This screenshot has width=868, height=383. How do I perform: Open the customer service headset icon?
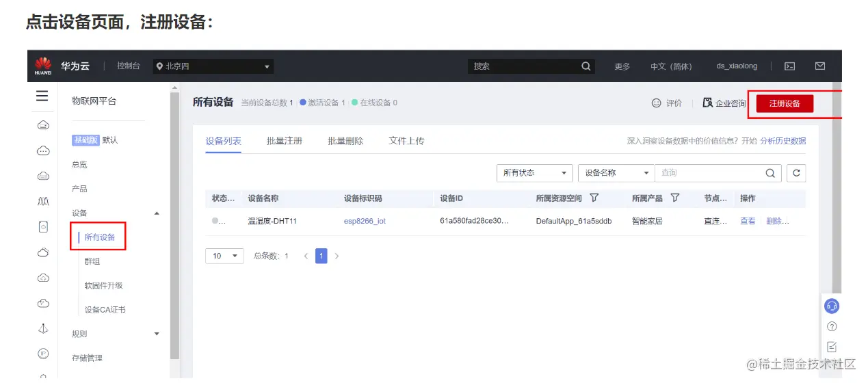point(832,306)
